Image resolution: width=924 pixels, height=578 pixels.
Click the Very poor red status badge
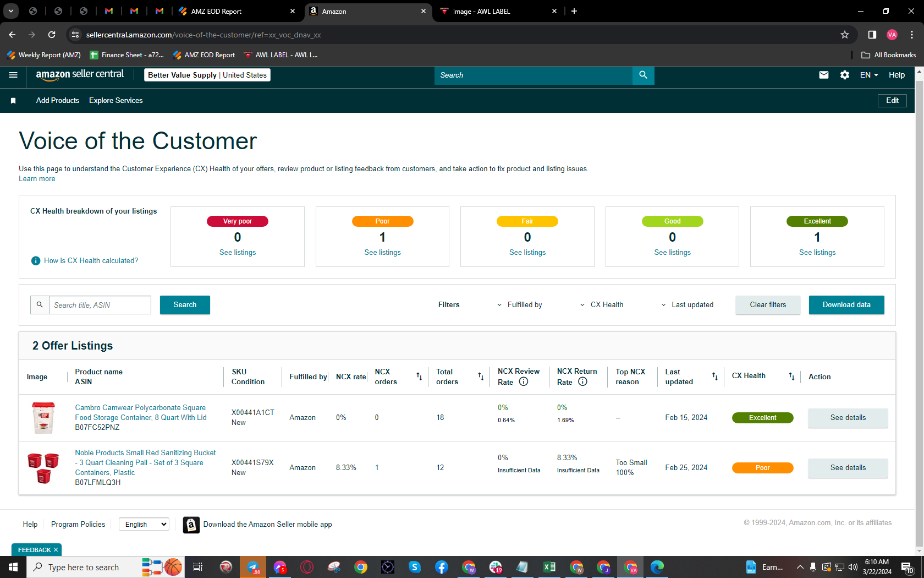click(x=238, y=221)
